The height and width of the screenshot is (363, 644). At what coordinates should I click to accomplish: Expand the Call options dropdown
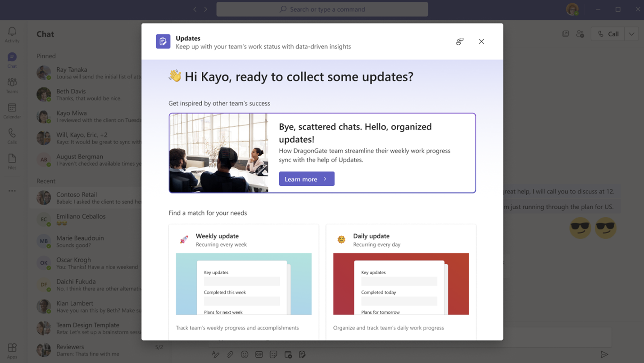point(631,34)
